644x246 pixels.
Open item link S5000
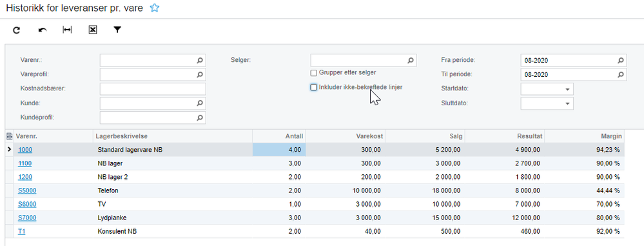click(26, 190)
